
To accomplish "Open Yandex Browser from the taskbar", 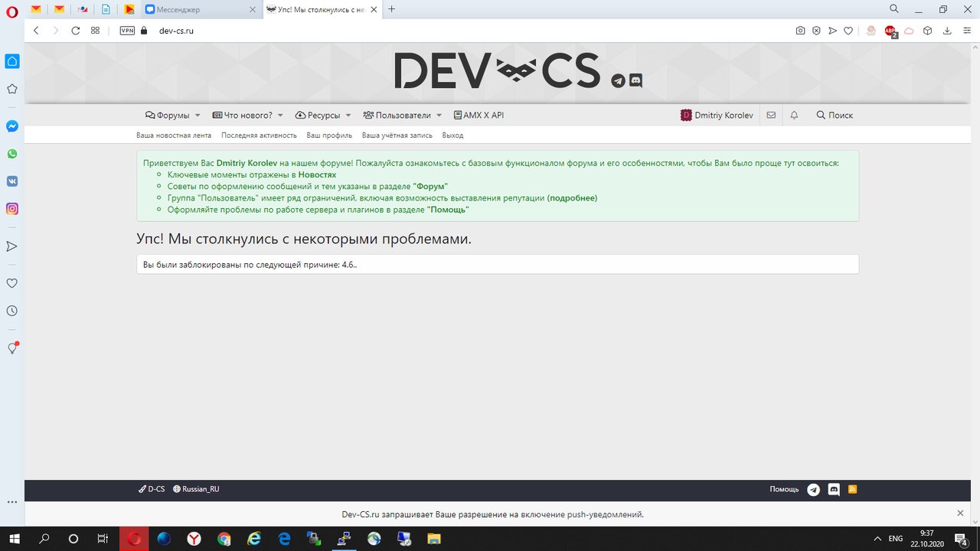I will [x=194, y=539].
